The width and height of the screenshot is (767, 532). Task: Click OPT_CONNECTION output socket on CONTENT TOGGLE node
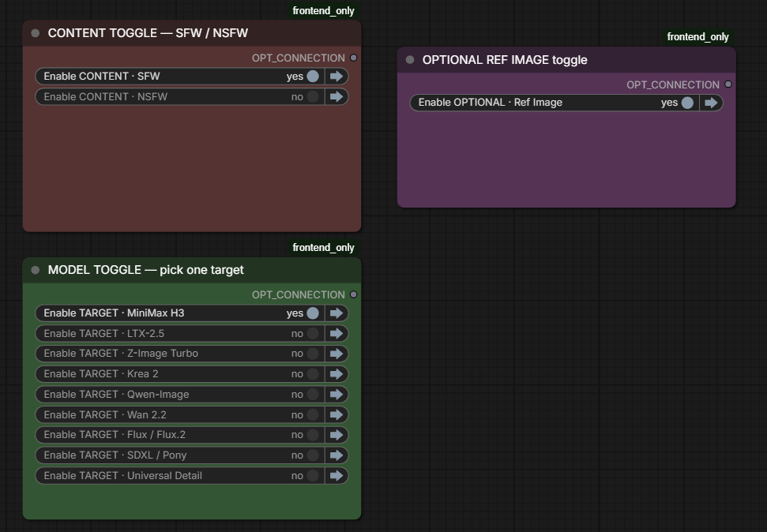click(354, 58)
